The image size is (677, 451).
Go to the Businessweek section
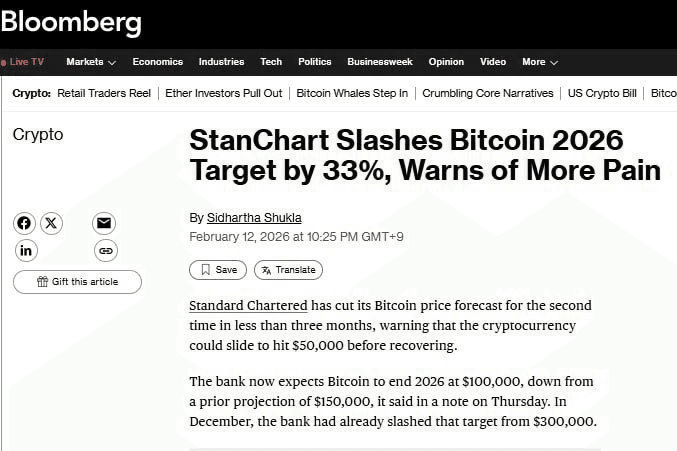380,62
